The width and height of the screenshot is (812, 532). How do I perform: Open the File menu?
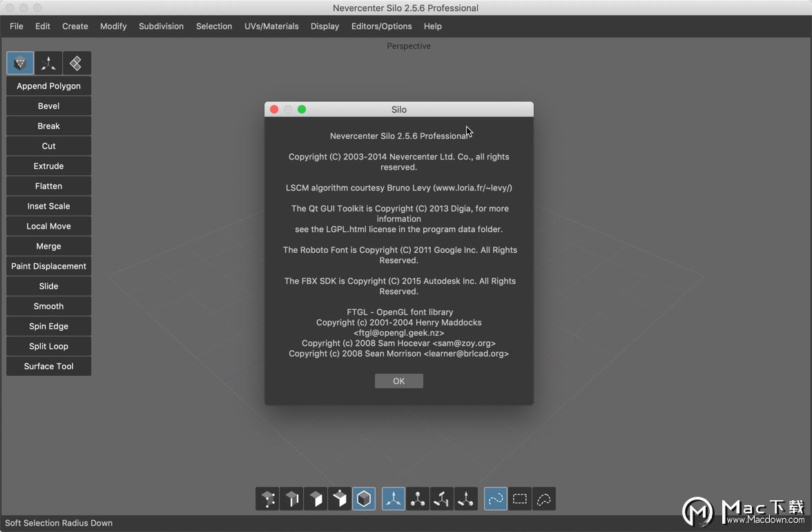pos(17,26)
